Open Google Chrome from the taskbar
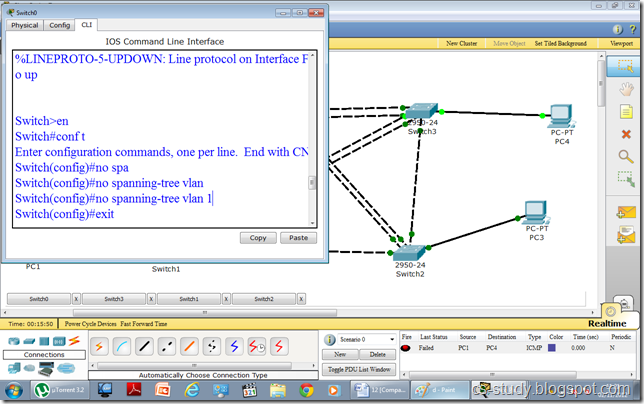 click(x=306, y=390)
